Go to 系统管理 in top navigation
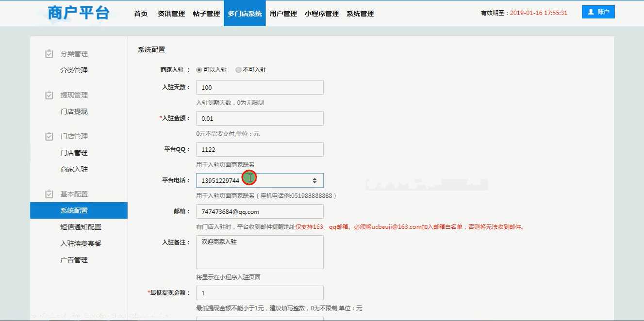 click(360, 14)
